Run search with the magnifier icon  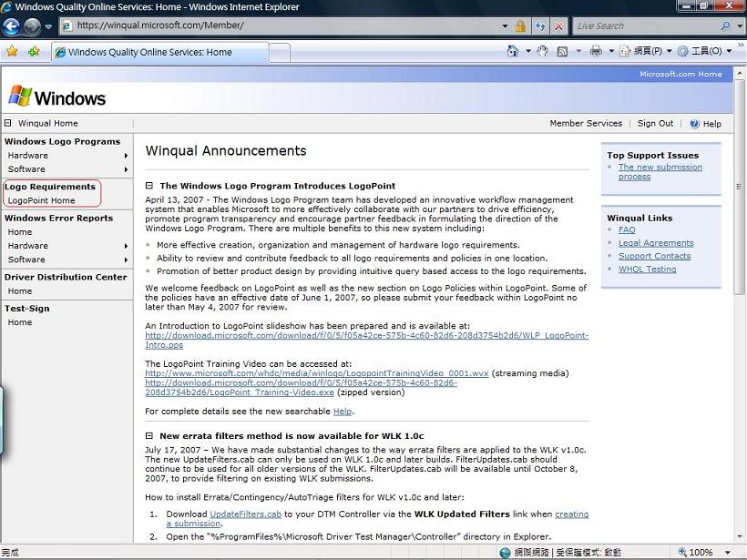725,26
